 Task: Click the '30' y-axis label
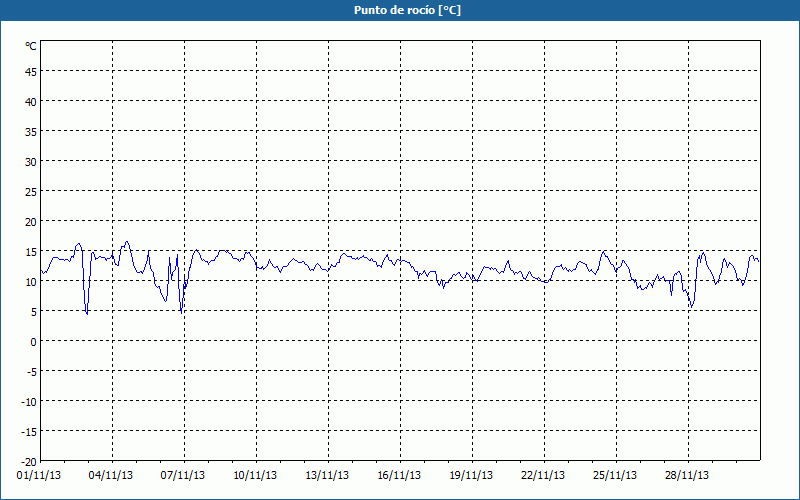click(x=31, y=162)
